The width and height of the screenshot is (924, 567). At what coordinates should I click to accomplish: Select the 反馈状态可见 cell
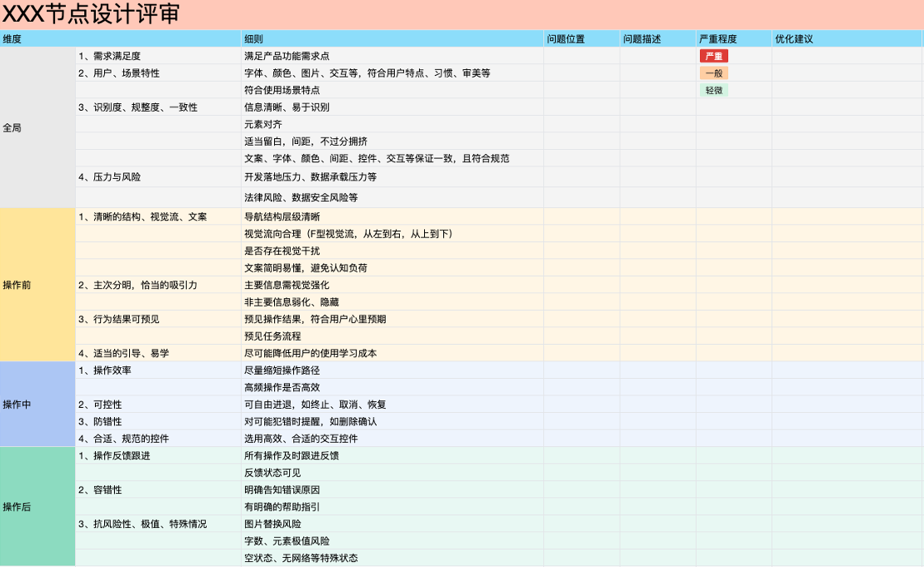click(392, 473)
